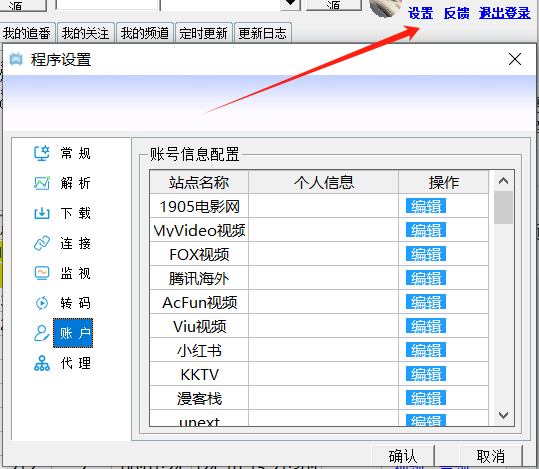The height and width of the screenshot is (469, 539).
Task: Click the 漫客栈 site name cell
Action: click(x=199, y=399)
